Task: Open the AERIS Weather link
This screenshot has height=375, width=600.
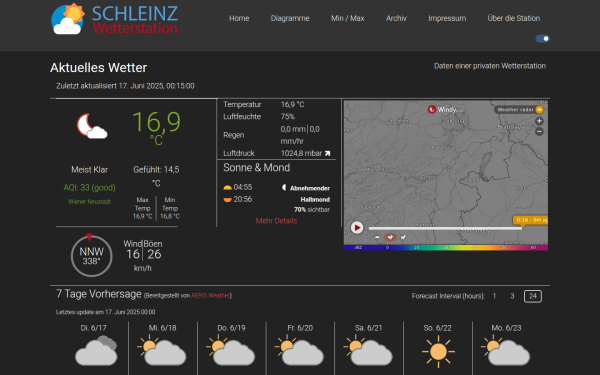Action: [x=210, y=296]
